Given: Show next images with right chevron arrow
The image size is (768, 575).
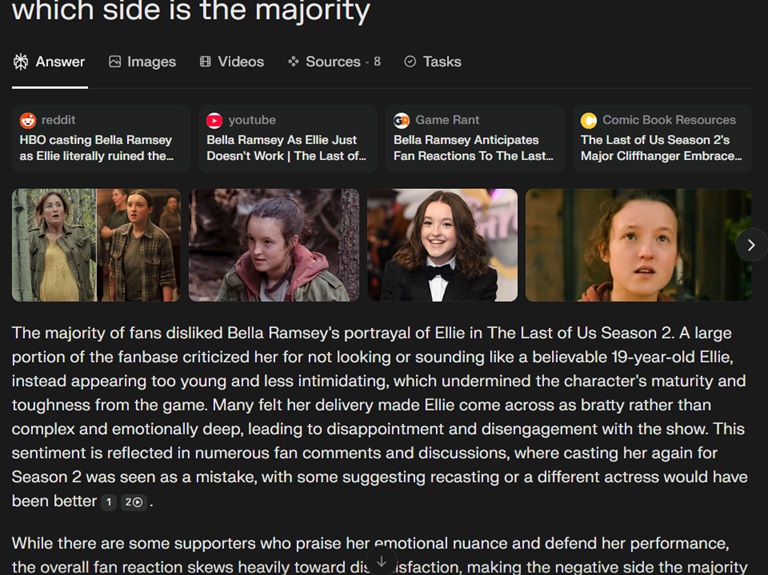Looking at the screenshot, I should tap(751, 245).
